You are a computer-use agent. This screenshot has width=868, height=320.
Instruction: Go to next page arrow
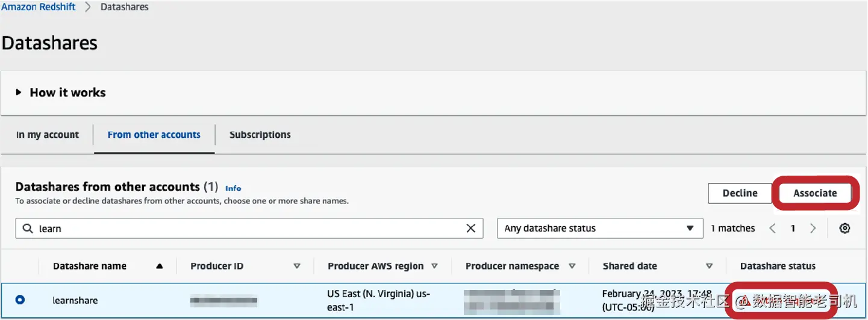pos(813,229)
